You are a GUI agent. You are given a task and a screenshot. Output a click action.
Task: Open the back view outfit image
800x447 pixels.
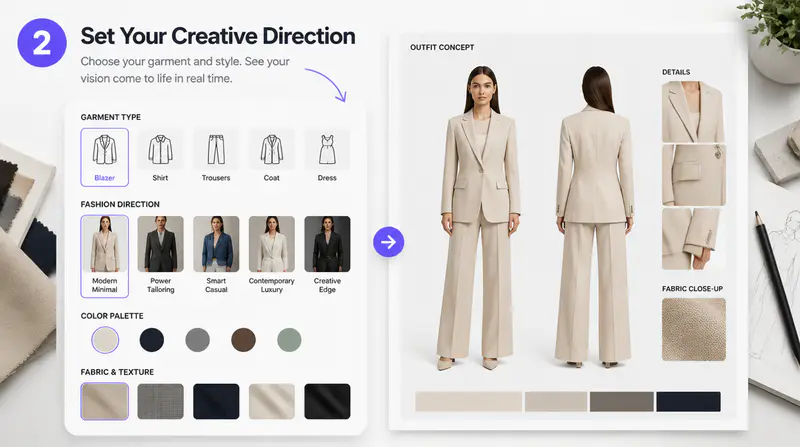pyautogui.click(x=595, y=217)
